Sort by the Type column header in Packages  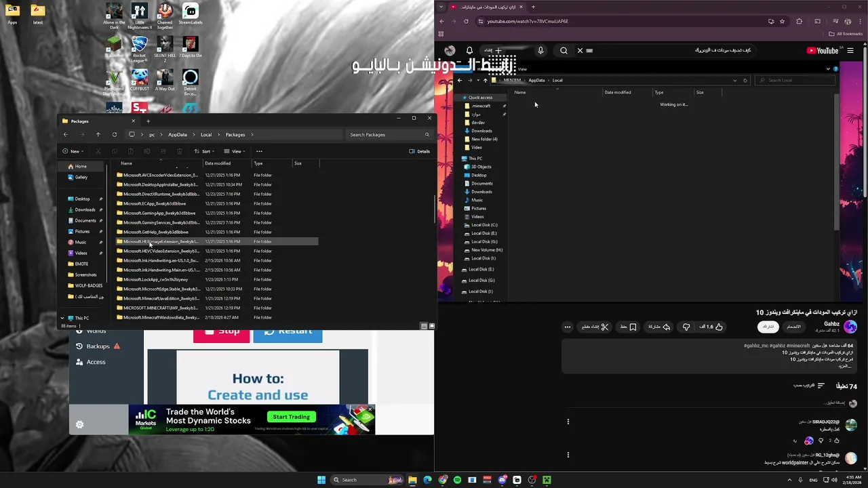tap(272, 163)
